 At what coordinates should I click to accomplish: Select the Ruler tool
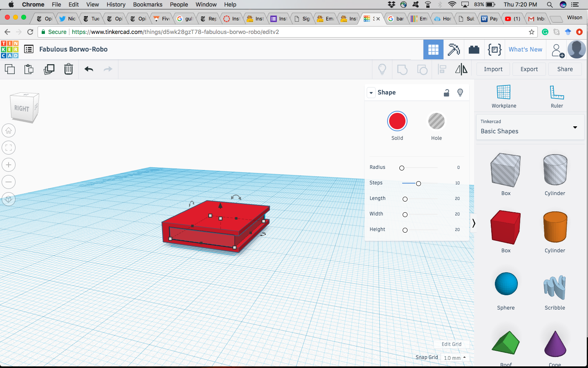click(x=557, y=96)
